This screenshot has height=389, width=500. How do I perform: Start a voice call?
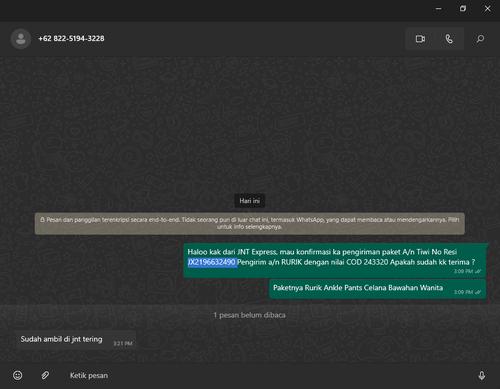click(x=449, y=39)
